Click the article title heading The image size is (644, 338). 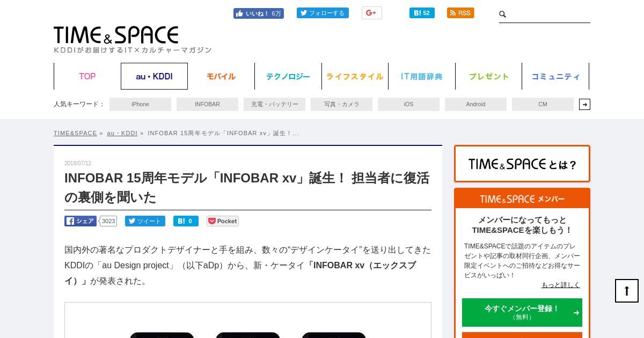point(247,187)
